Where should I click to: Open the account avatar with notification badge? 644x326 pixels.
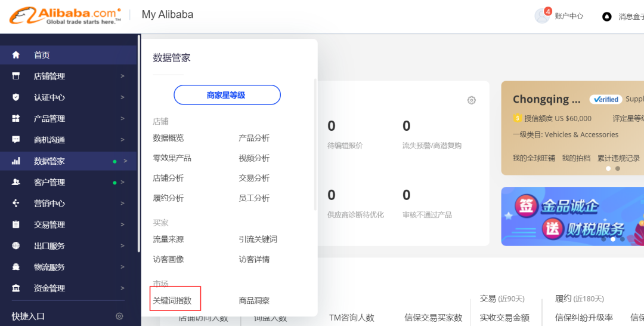tap(542, 16)
